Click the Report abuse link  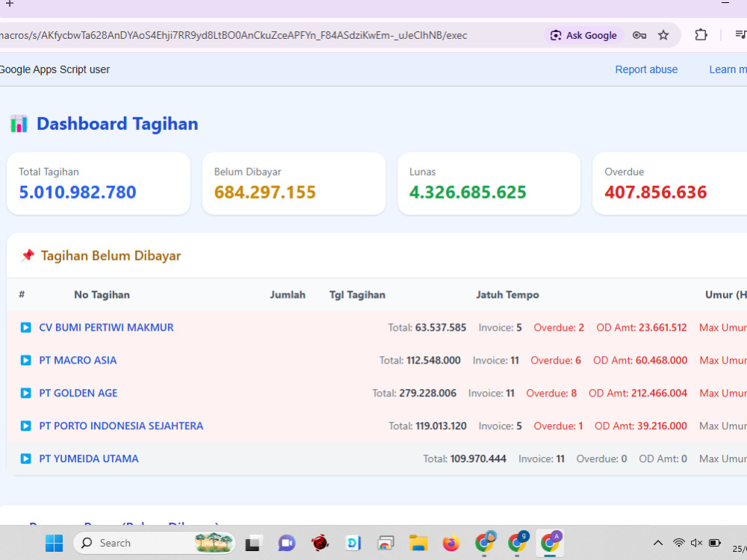(x=646, y=69)
